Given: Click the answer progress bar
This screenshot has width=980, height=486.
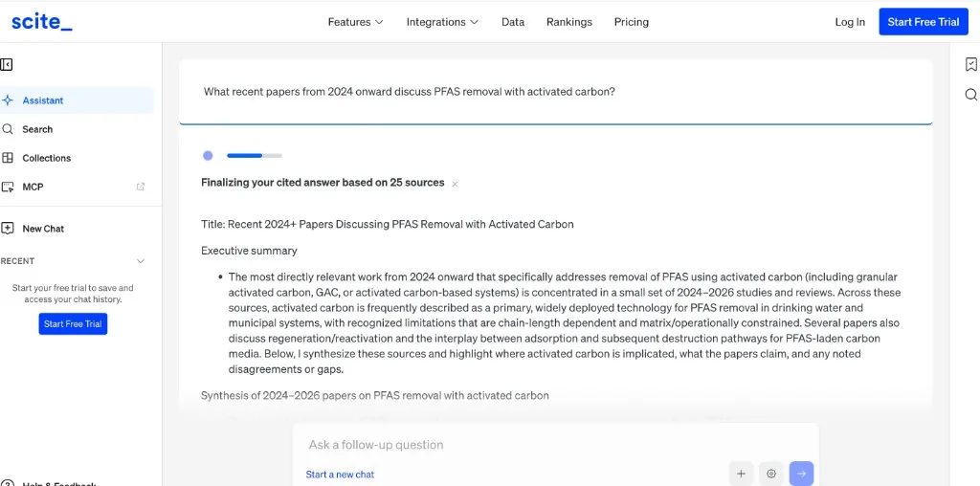Looking at the screenshot, I should (255, 156).
